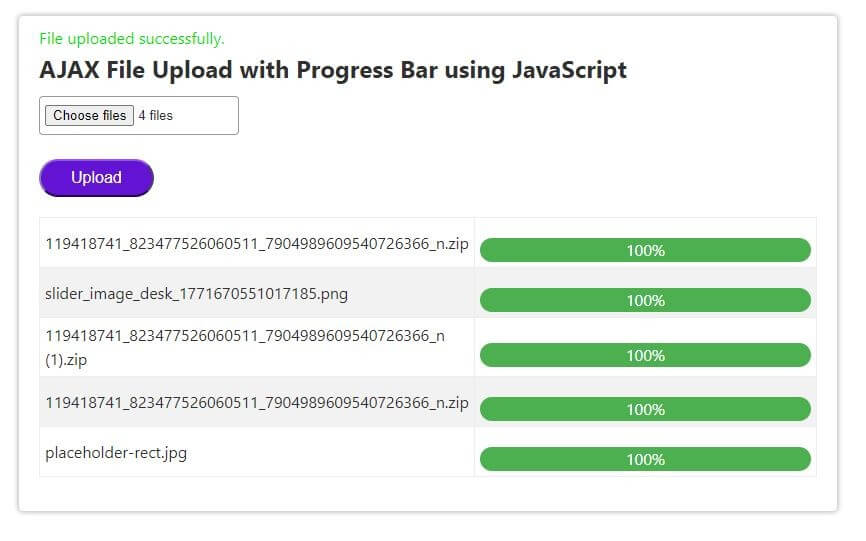
Task: Click the "File uploaded successfully." message
Action: pos(132,39)
